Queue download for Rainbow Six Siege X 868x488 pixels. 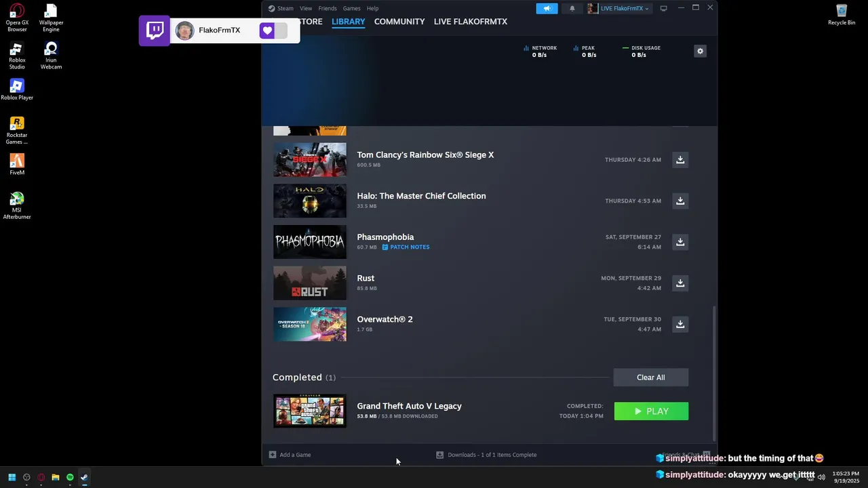point(680,160)
